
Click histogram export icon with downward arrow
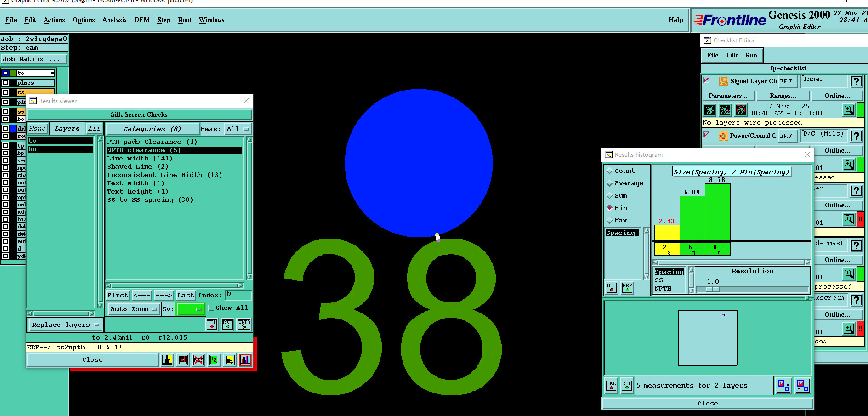point(783,386)
